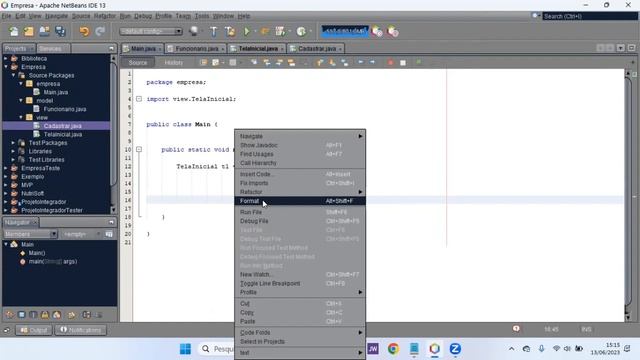640x360 pixels.
Task: Click the Next Bookmark editor icon
Action: (x=332, y=62)
